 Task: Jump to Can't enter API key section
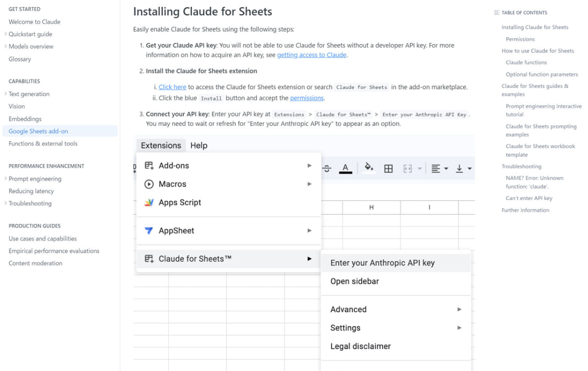(x=529, y=198)
